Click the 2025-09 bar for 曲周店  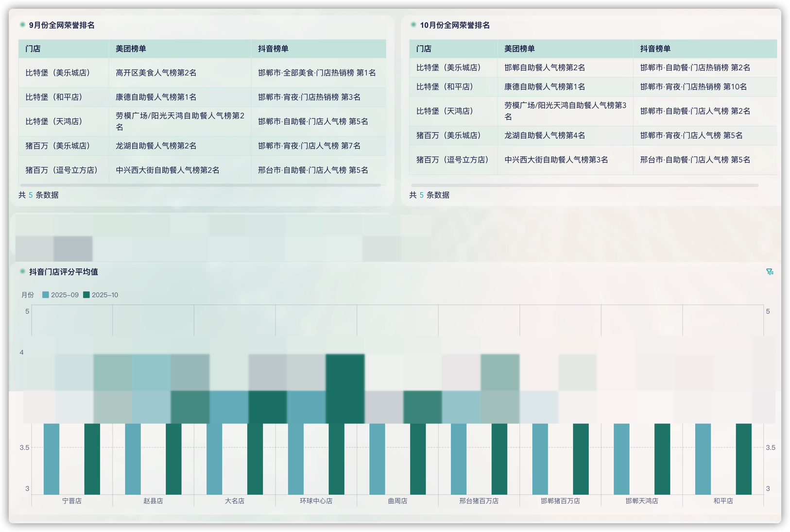click(x=377, y=459)
